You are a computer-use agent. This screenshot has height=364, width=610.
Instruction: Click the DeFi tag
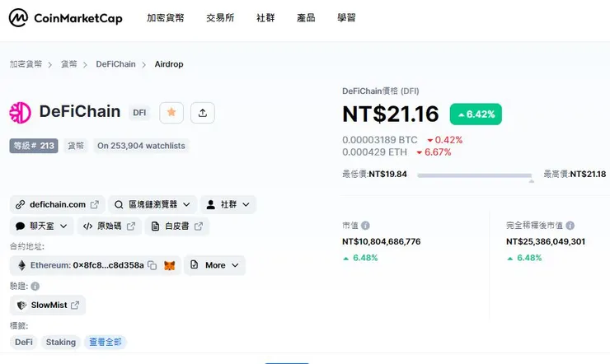[23, 343]
